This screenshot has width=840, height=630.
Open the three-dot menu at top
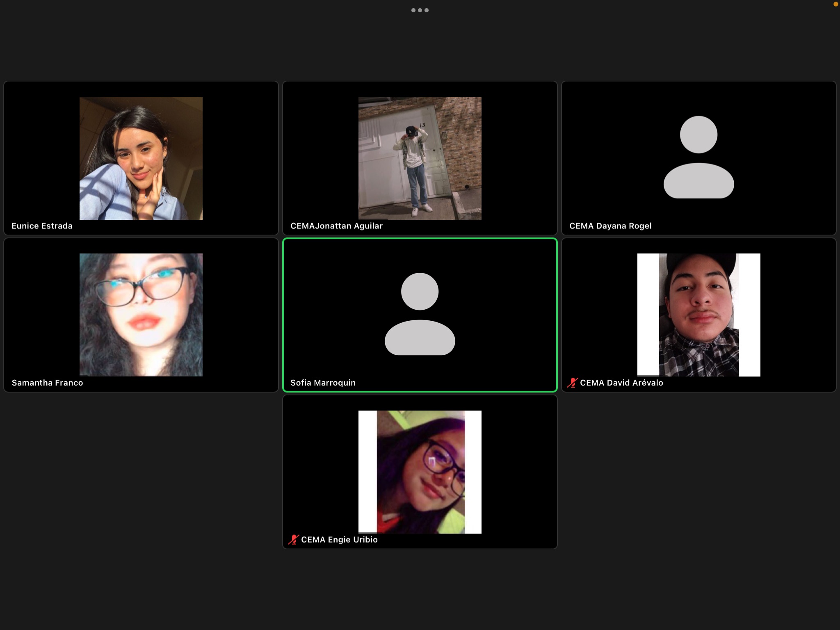420,10
